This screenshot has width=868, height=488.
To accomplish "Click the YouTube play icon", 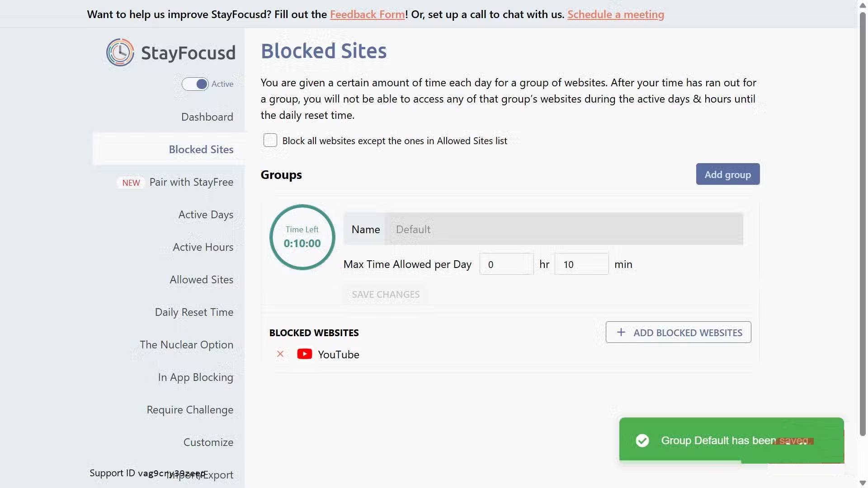I will coord(304,354).
